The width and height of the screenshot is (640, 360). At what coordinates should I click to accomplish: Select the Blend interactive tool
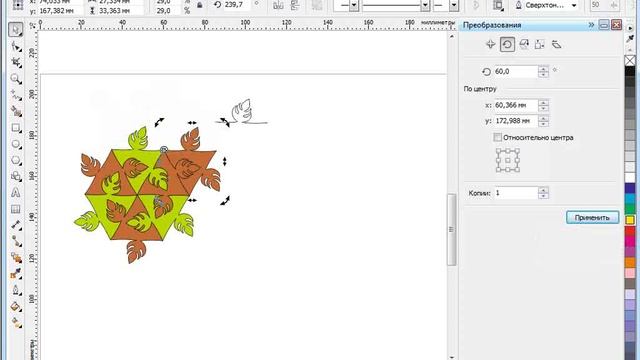[x=16, y=258]
